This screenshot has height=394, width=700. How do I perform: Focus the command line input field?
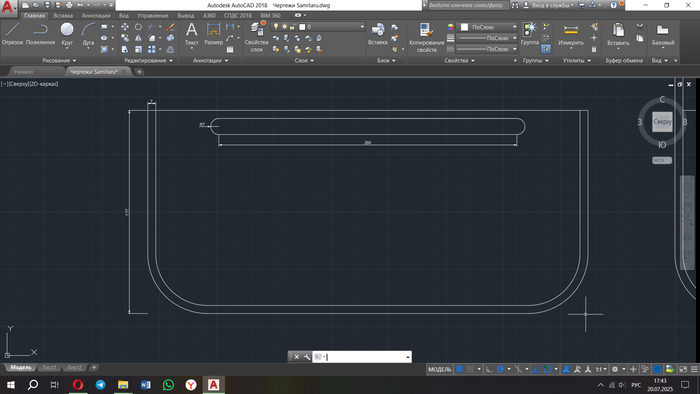click(362, 357)
